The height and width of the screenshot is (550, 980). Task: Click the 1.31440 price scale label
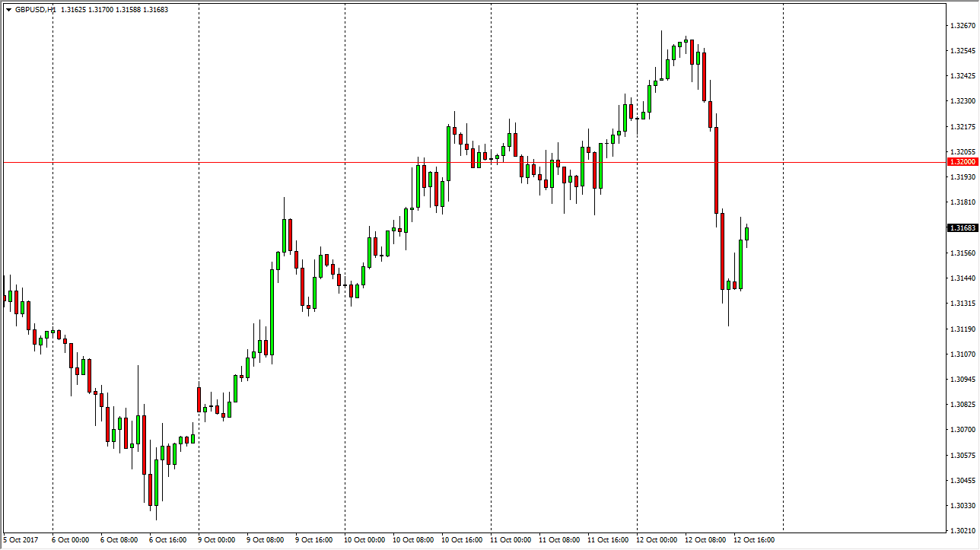click(x=963, y=278)
